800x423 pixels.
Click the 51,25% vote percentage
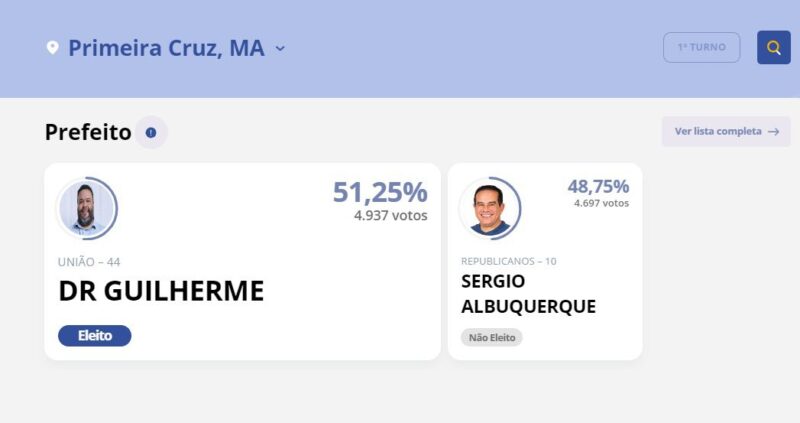[x=380, y=192]
